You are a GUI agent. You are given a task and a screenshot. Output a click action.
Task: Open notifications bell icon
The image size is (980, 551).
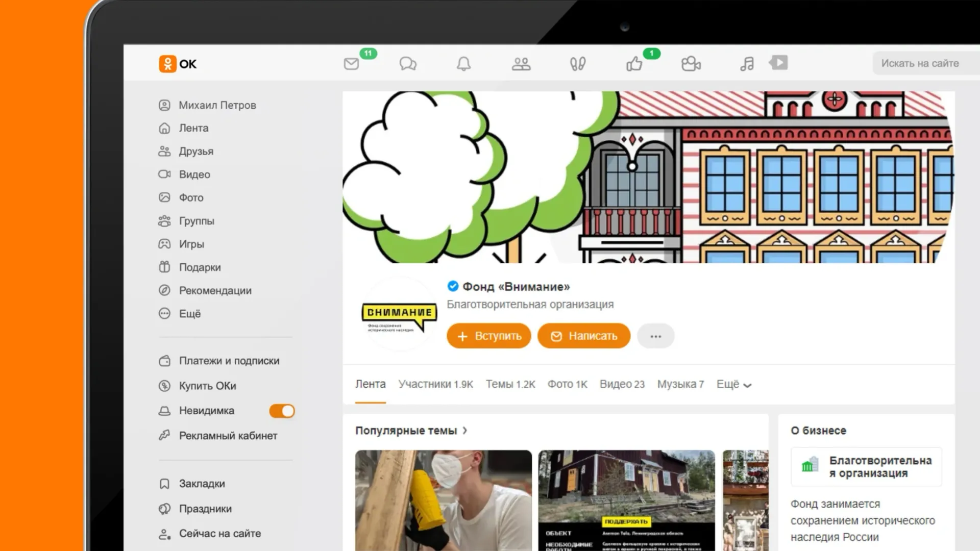(463, 64)
